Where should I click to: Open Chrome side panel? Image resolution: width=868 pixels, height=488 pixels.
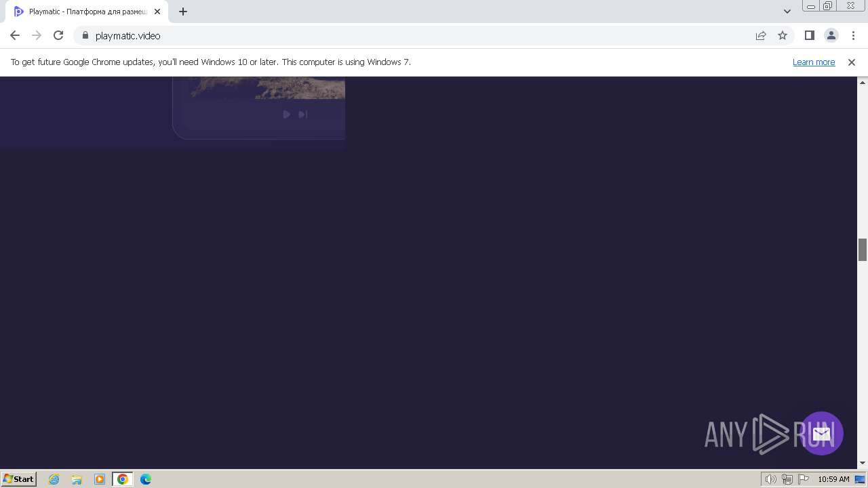pyautogui.click(x=810, y=35)
